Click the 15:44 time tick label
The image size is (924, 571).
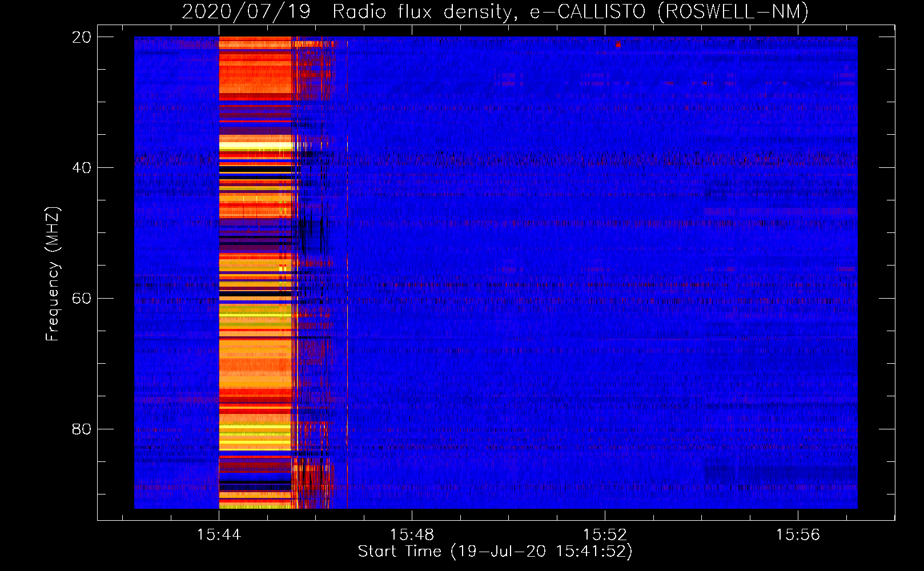[x=219, y=535]
